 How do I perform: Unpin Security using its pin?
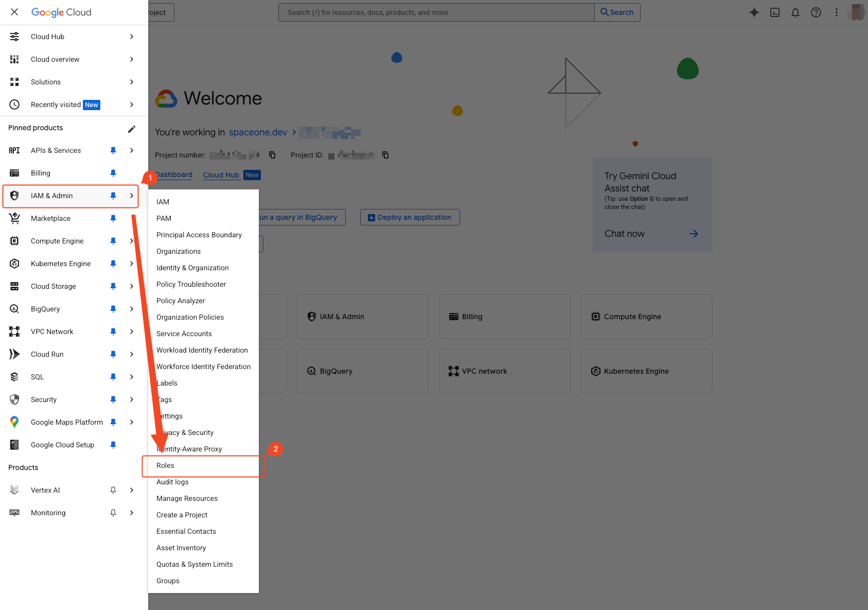point(113,399)
